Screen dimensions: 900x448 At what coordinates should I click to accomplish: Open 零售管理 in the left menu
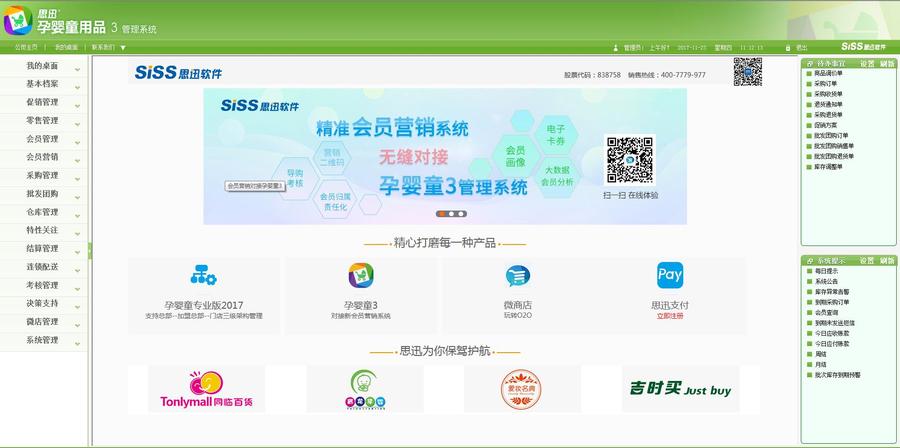click(x=43, y=120)
